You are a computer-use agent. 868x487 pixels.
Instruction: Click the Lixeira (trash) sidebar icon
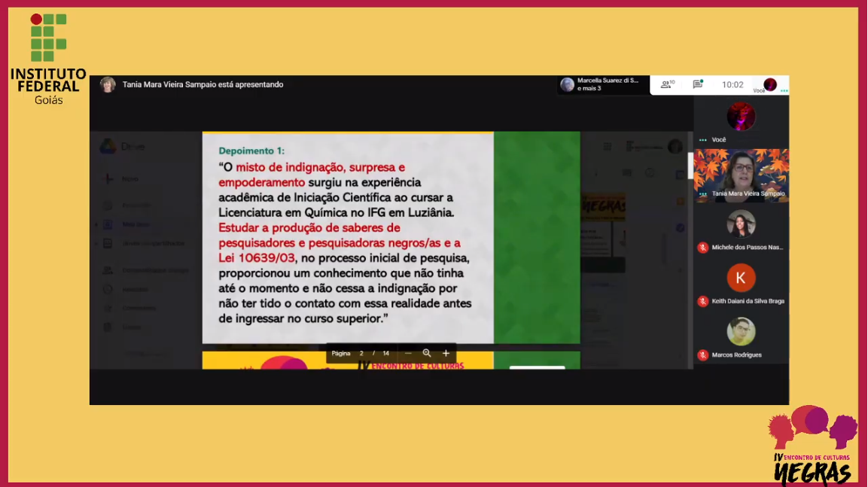click(108, 327)
